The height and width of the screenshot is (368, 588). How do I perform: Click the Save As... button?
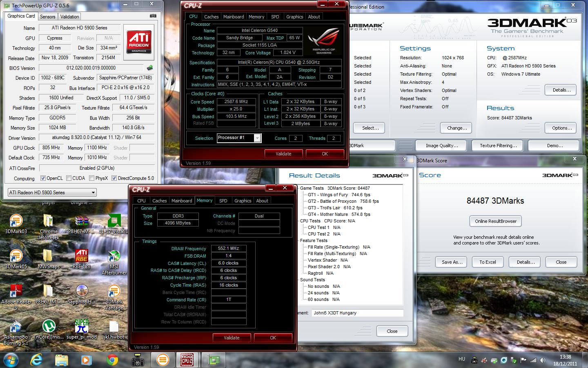coord(452,262)
